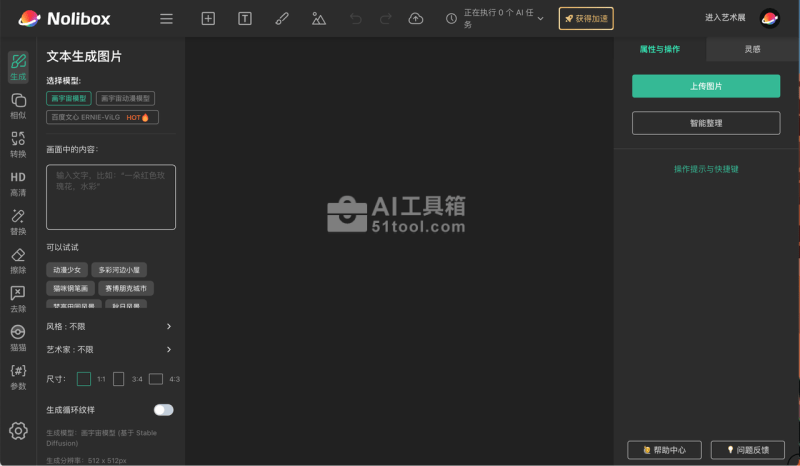Select the 3:4 size ratio option
The height and width of the screenshot is (466, 800).
click(x=119, y=379)
